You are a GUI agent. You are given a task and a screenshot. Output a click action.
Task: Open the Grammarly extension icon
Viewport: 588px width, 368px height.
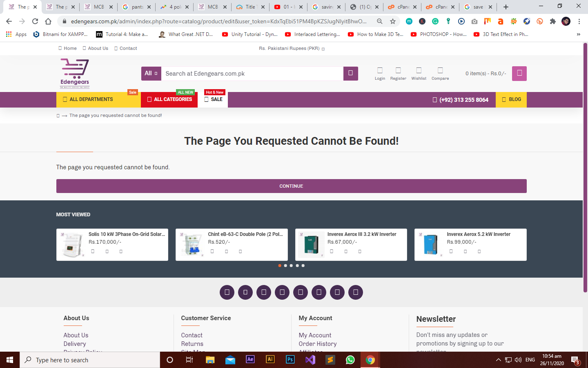(x=435, y=21)
